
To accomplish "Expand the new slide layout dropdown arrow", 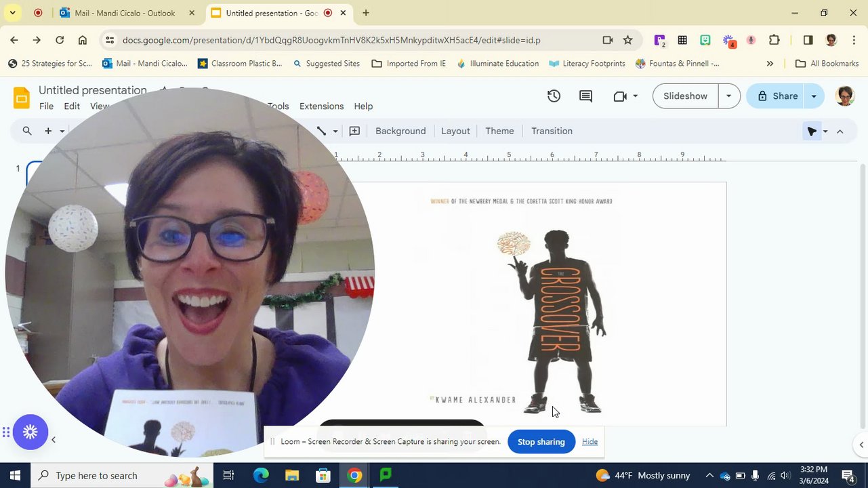I will point(62,131).
